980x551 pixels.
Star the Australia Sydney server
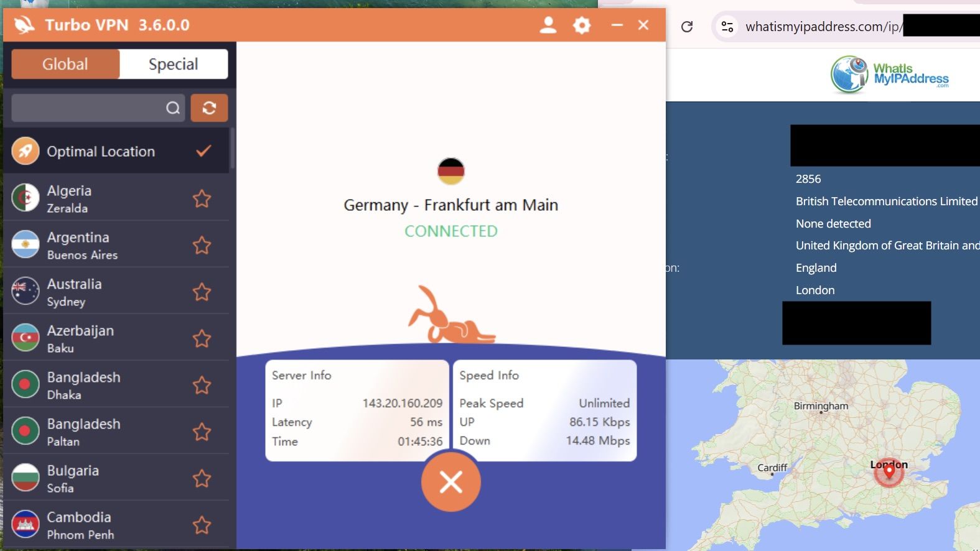click(202, 292)
